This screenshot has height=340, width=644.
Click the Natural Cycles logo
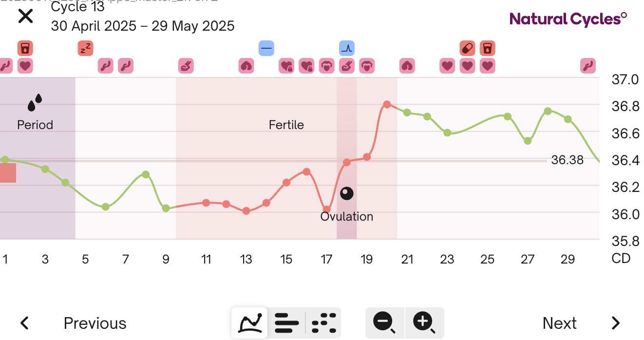568,19
